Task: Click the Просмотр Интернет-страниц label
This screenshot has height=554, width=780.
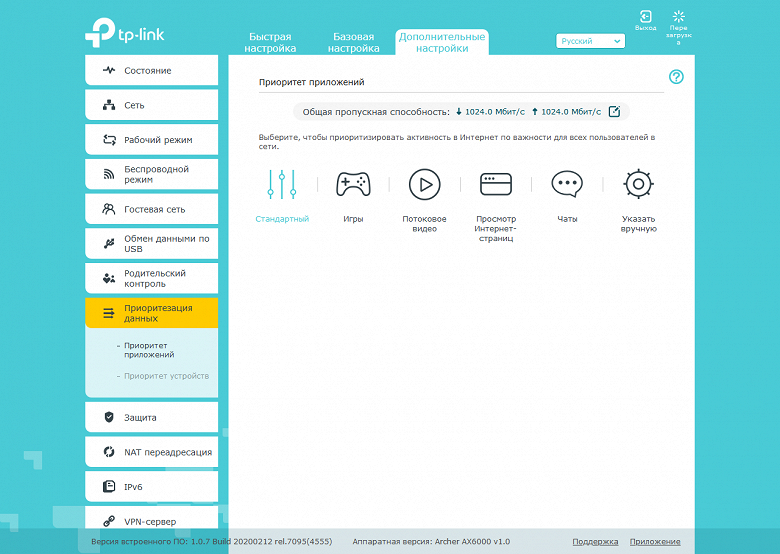Action: pyautogui.click(x=495, y=228)
